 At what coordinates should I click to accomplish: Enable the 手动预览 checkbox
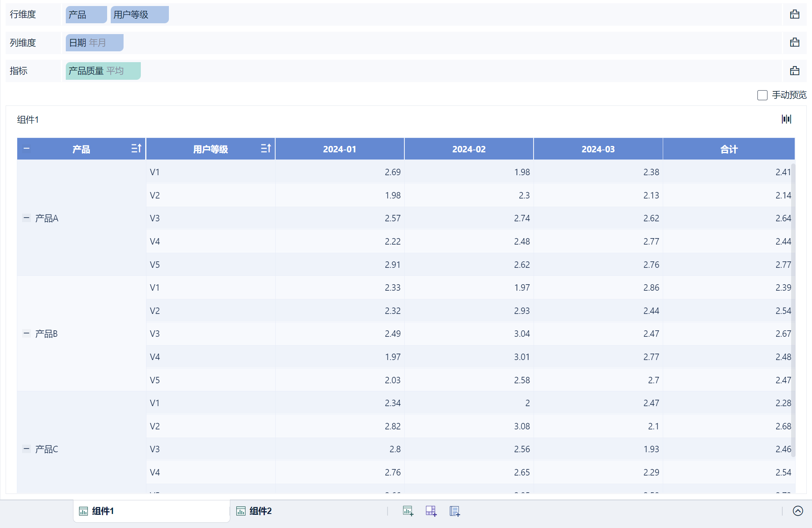coord(762,95)
